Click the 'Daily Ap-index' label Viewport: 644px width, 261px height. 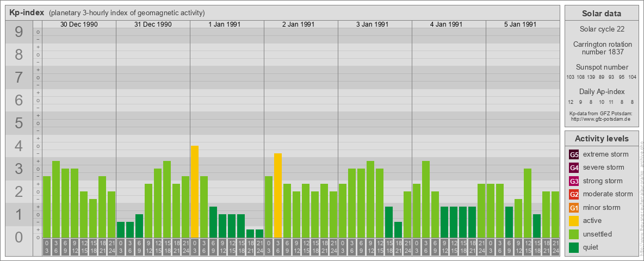click(x=602, y=91)
